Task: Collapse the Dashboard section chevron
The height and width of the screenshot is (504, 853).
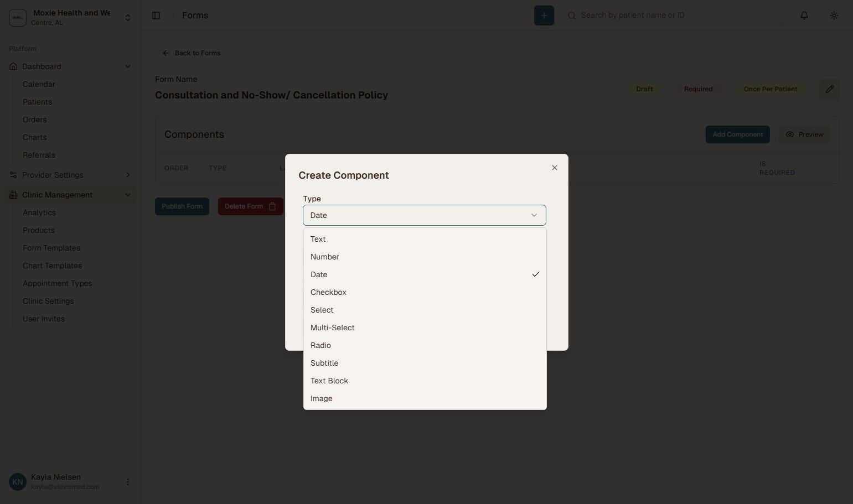Action: (128, 66)
